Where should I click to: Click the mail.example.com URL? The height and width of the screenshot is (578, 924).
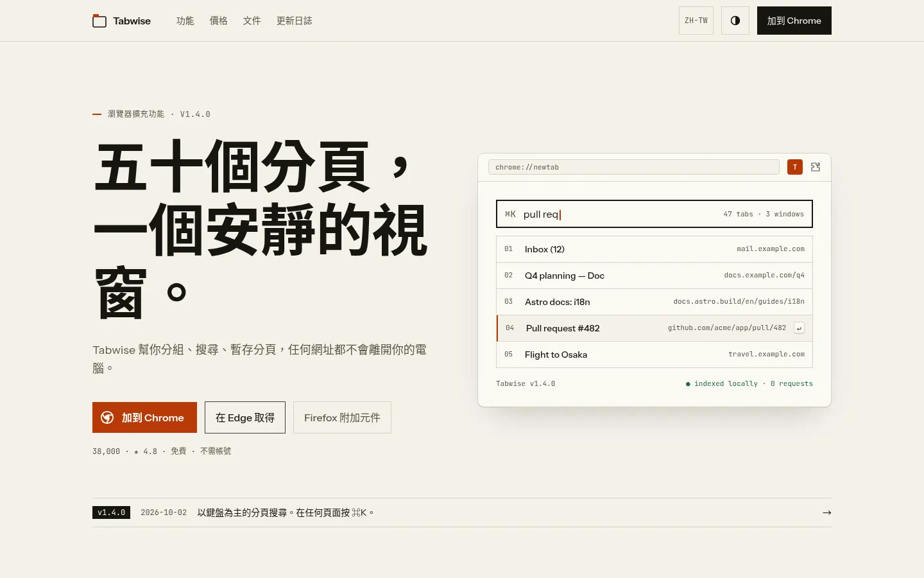pos(771,249)
